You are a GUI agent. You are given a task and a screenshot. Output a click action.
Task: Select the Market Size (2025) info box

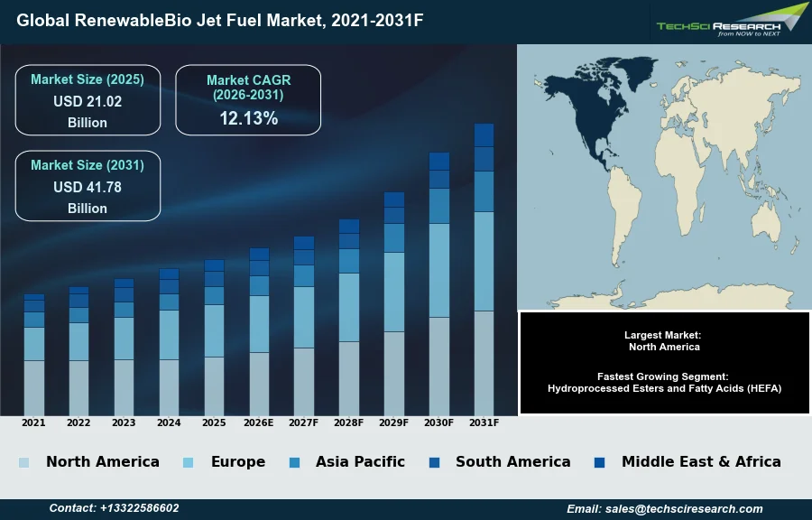[88, 100]
